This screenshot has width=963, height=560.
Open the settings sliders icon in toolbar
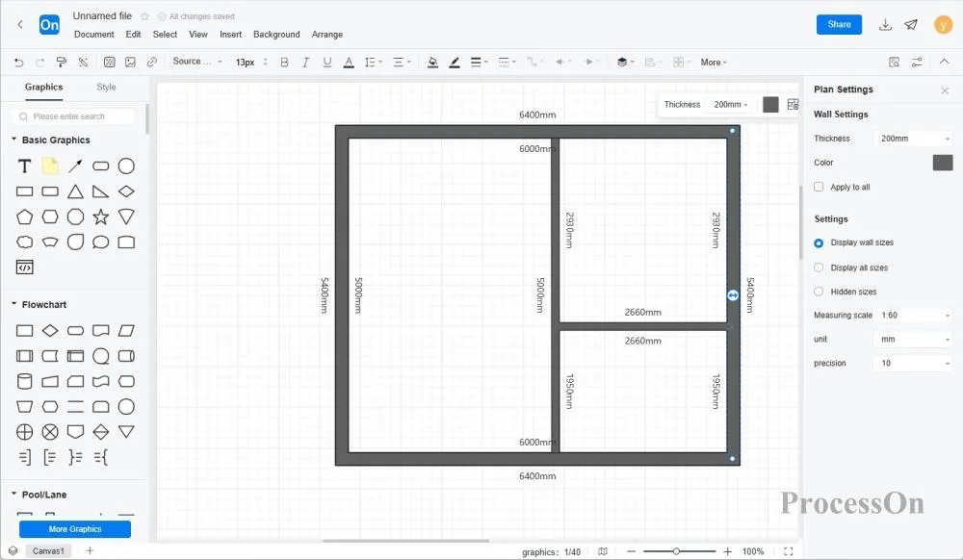coord(917,62)
